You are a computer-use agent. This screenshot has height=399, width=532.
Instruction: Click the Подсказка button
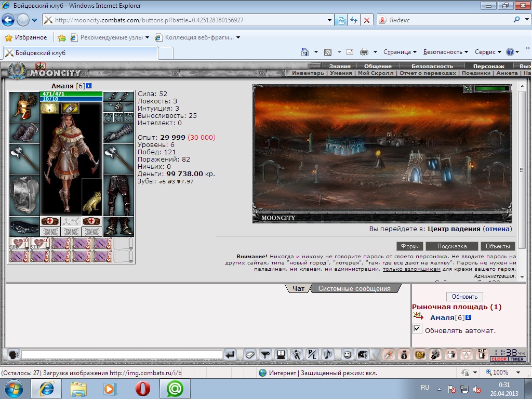coord(451,246)
